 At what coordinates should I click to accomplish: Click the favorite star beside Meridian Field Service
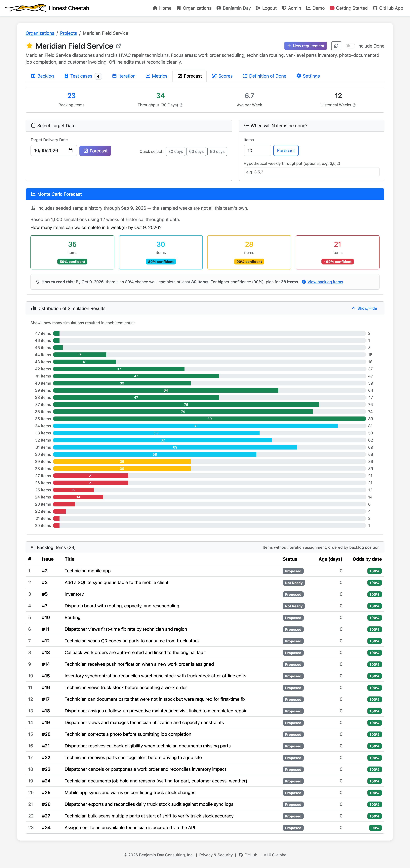[29, 46]
